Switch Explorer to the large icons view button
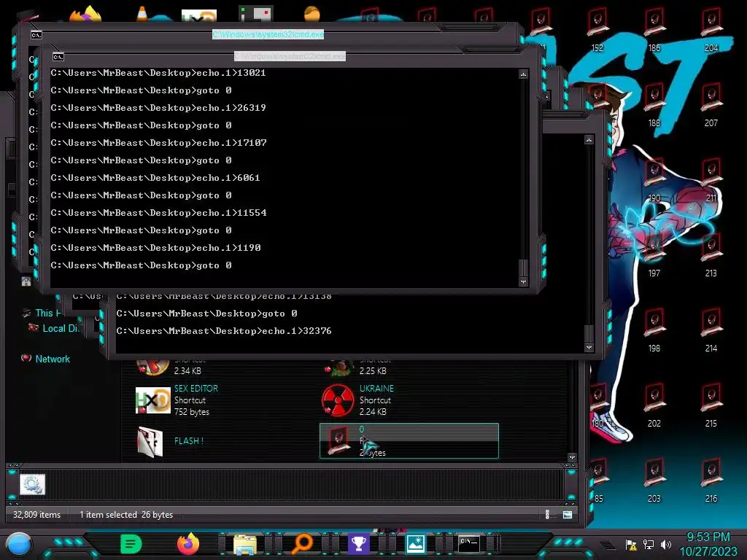 pos(568,514)
